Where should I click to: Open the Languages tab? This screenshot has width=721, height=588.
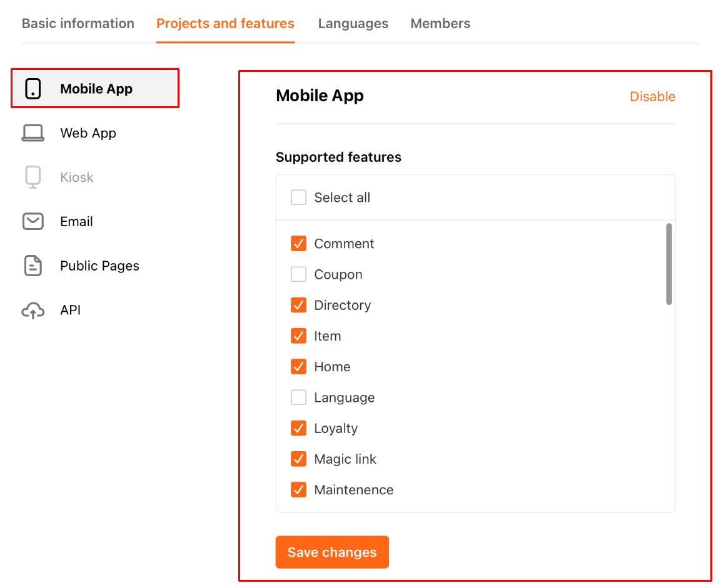(x=353, y=23)
